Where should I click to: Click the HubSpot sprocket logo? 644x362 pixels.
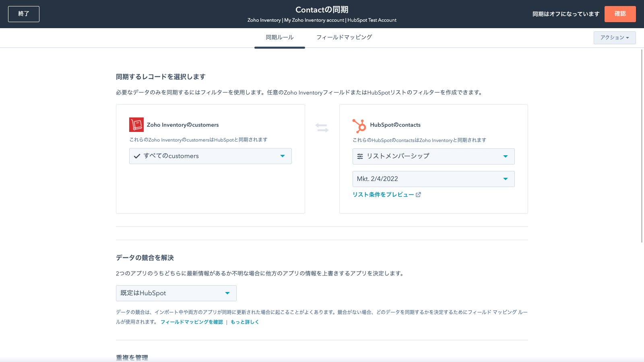tap(359, 125)
